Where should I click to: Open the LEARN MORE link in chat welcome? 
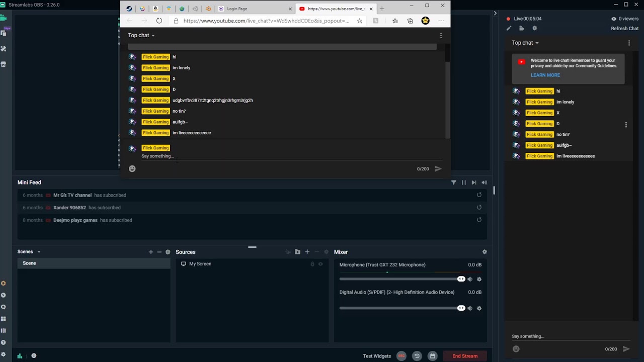[545, 75]
